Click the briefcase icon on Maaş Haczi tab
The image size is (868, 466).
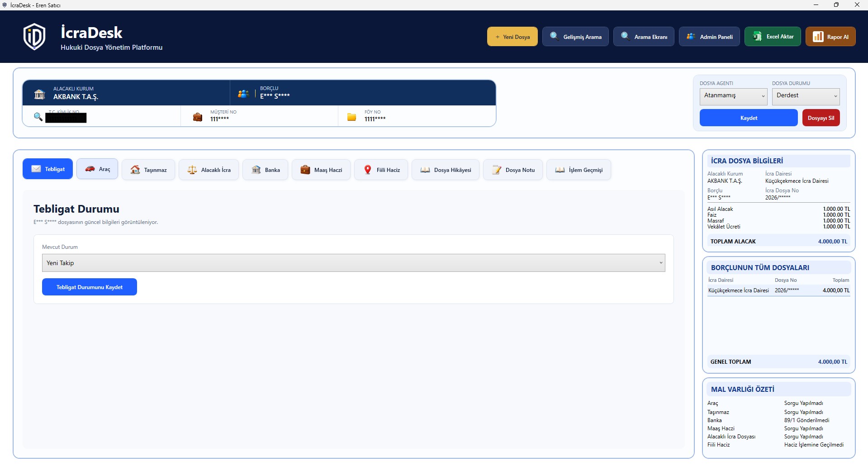click(305, 170)
